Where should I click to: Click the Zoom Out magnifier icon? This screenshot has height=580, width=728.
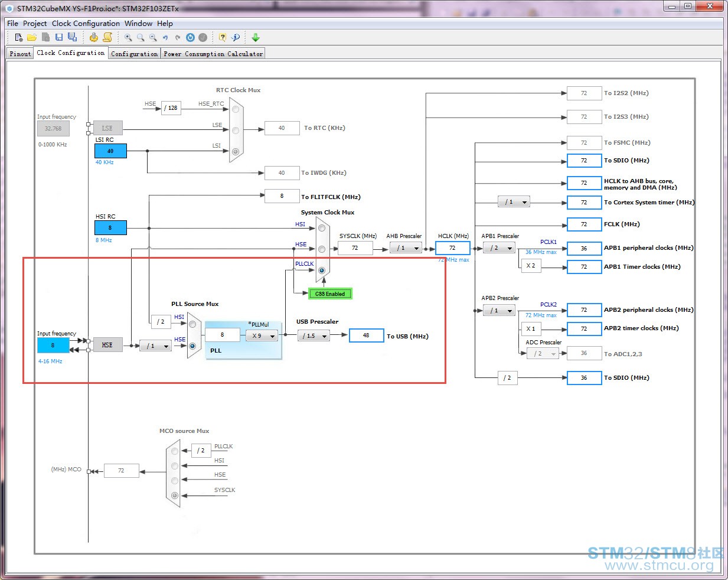(x=153, y=37)
